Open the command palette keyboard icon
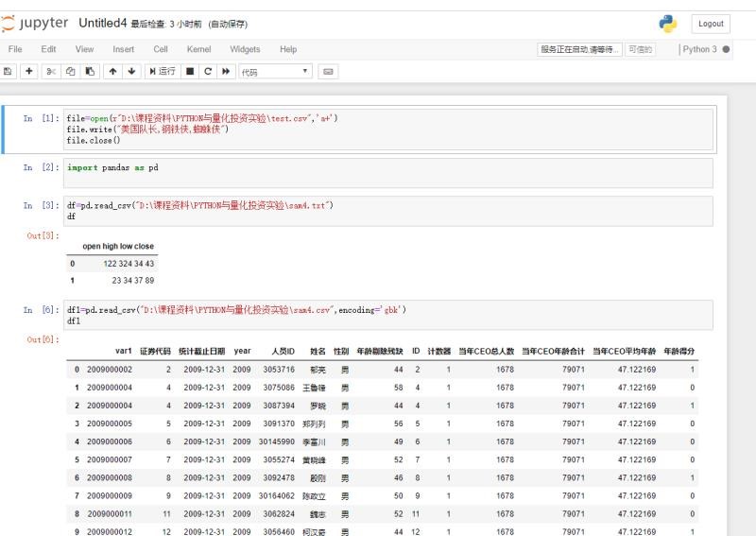This screenshot has width=756, height=536. point(329,71)
